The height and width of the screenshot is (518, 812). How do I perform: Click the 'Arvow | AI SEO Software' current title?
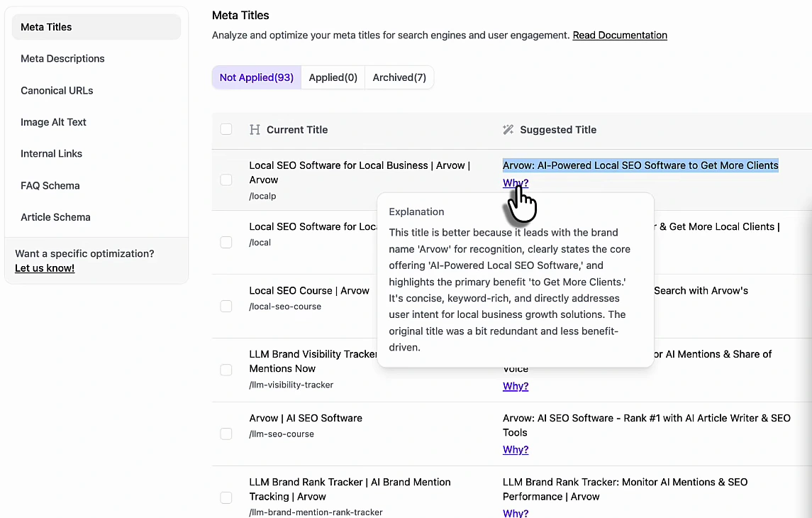coord(306,418)
